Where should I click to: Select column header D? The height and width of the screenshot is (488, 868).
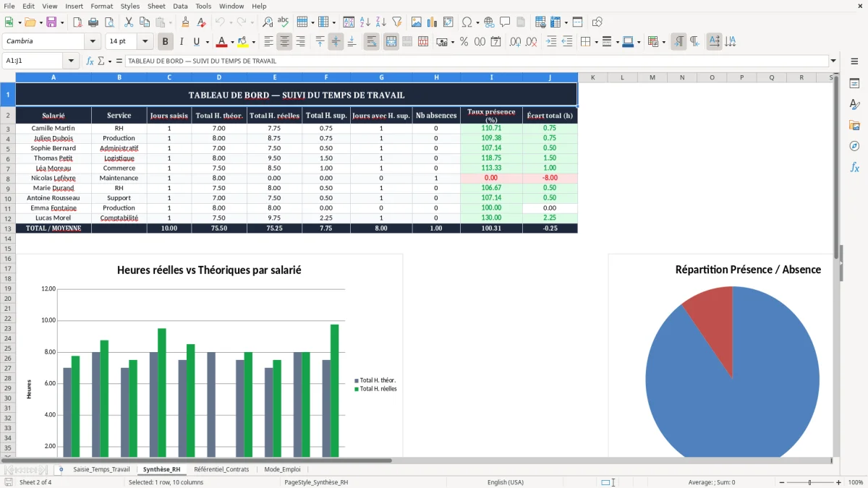(x=219, y=77)
